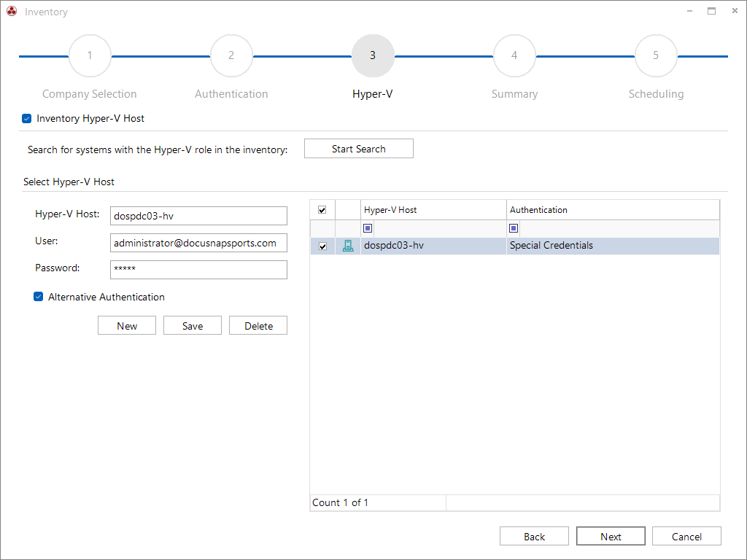Select step 3 Hyper-V circle
Image resolution: width=747 pixels, height=560 pixels.
click(373, 55)
